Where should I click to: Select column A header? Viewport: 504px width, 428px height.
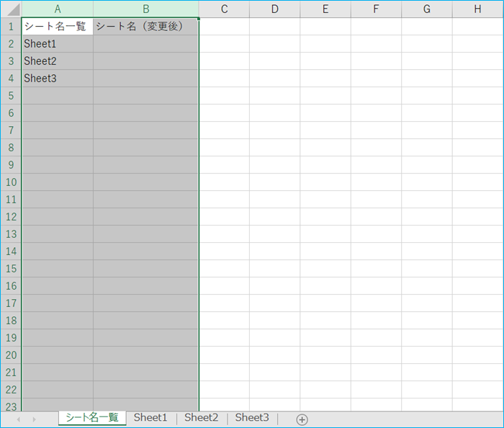(58, 9)
